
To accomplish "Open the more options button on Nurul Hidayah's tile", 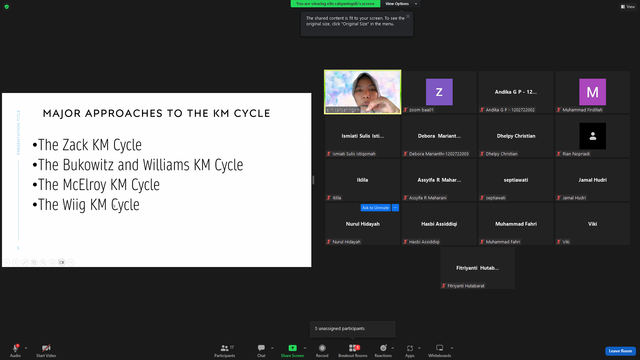I will 395,208.
